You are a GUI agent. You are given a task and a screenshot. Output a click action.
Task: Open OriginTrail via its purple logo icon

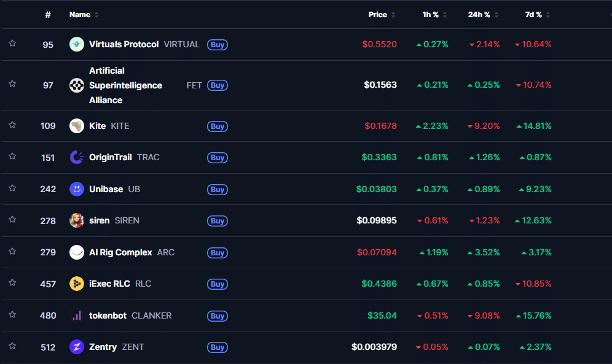(x=77, y=157)
